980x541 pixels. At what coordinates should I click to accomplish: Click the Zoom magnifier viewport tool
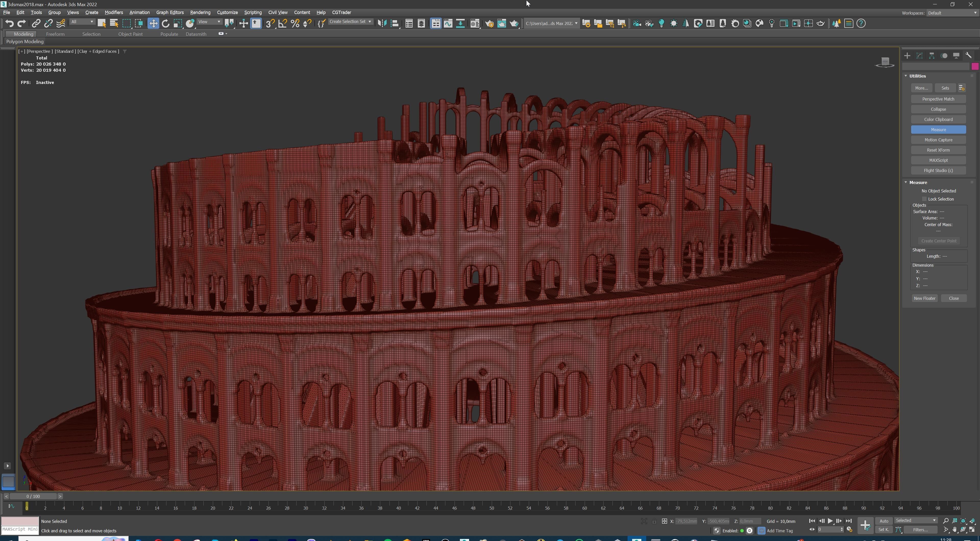(946, 521)
